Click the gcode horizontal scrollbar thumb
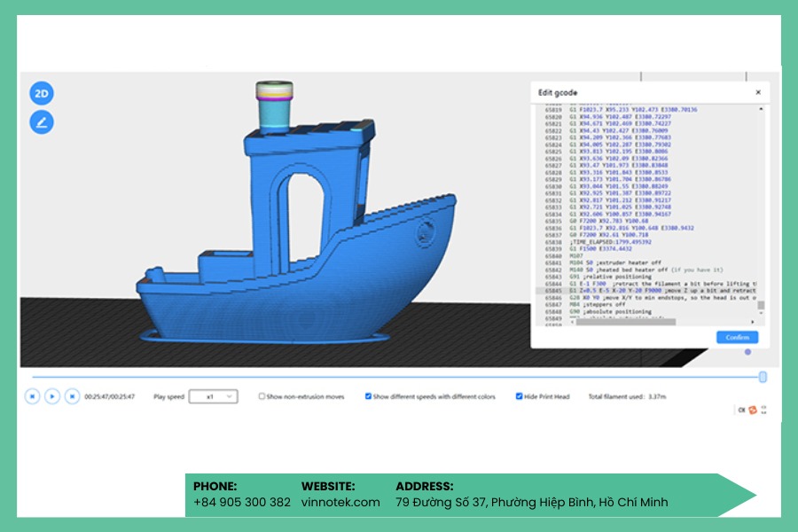This screenshot has height=532, width=798. [626, 322]
